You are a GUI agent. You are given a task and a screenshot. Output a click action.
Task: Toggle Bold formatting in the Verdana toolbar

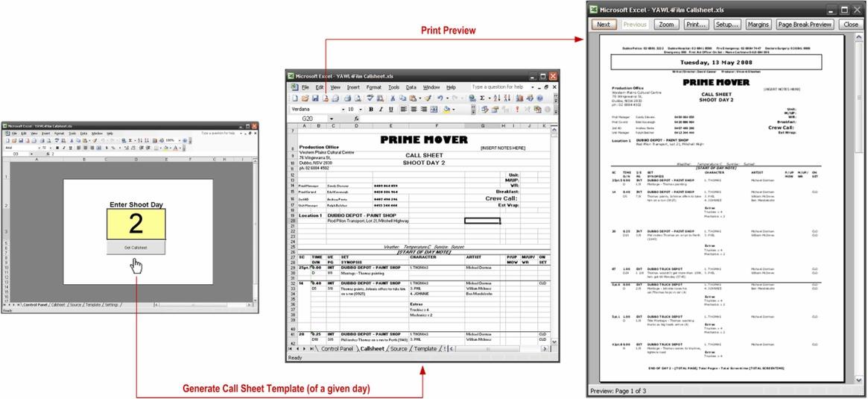click(x=371, y=110)
